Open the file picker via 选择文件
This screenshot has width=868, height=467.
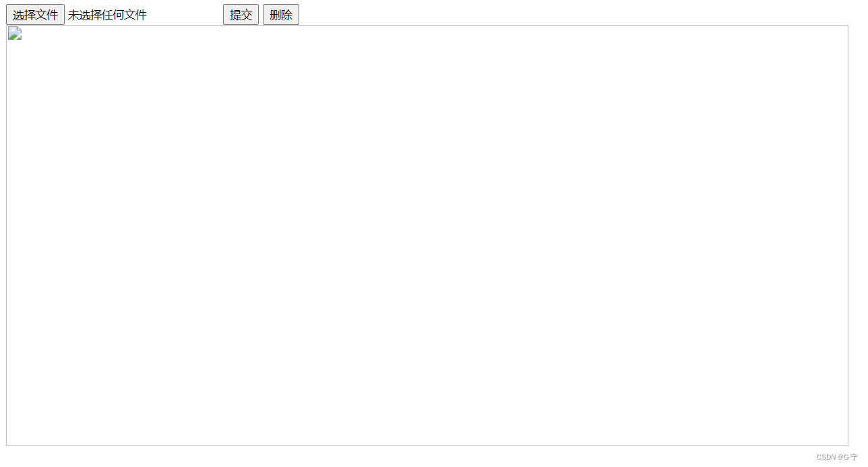pos(35,15)
